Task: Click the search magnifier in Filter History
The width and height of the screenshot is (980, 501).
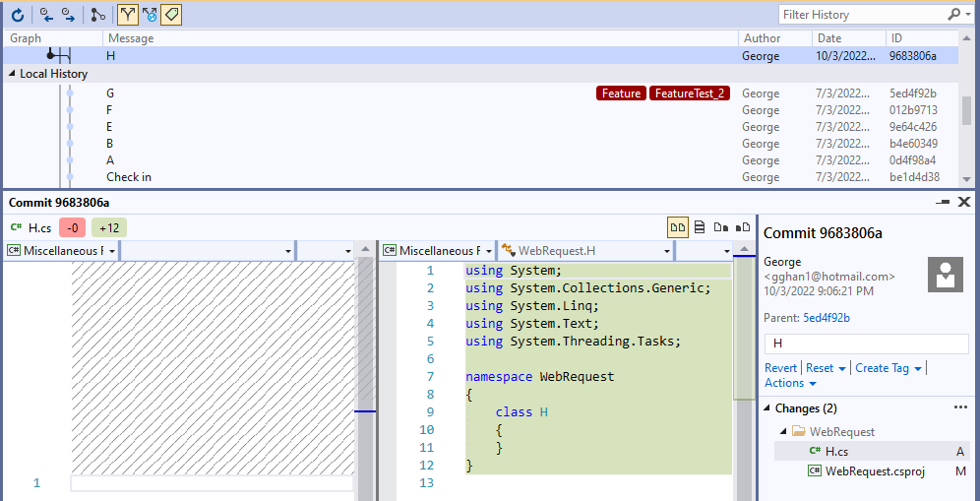Action: [x=952, y=15]
